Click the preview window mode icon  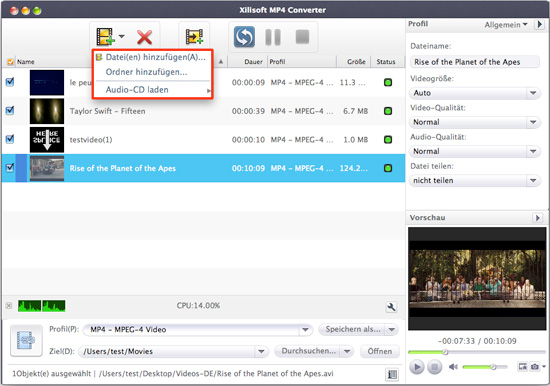[x=522, y=367]
